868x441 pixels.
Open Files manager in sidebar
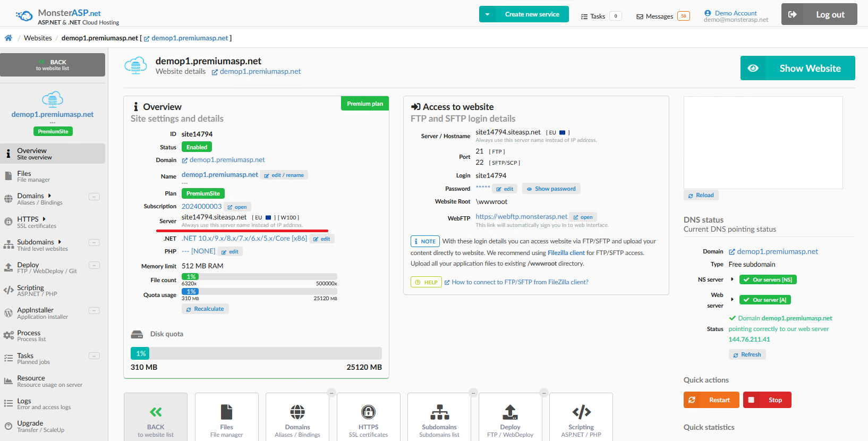pyautogui.click(x=53, y=176)
